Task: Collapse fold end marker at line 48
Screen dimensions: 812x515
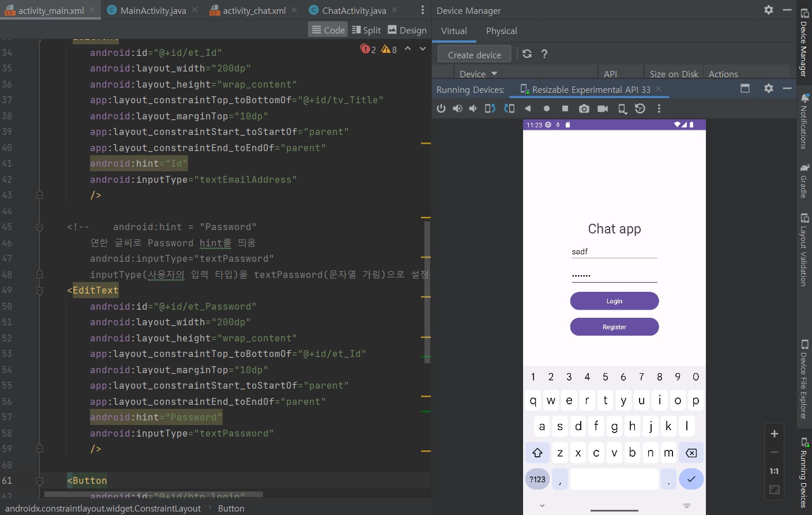Action: tap(40, 275)
